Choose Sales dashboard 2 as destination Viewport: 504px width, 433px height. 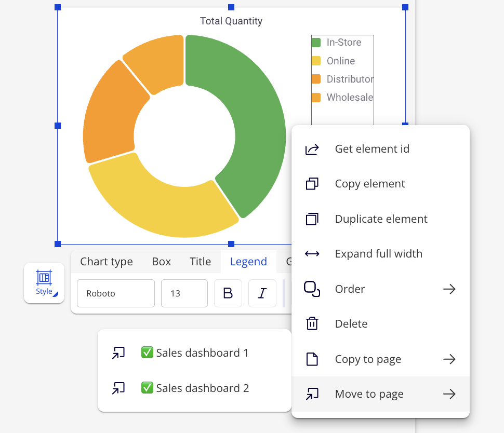click(194, 388)
